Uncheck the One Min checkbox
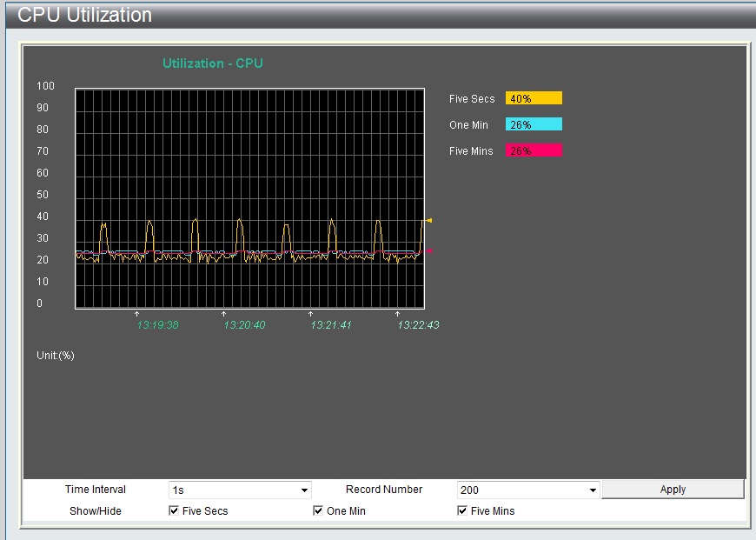The image size is (756, 540). click(318, 511)
